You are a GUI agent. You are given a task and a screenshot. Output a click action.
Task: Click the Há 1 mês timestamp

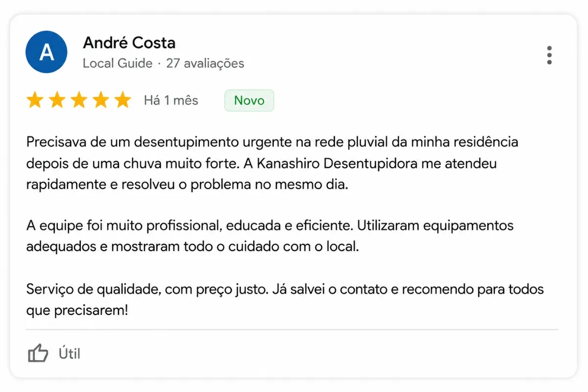point(171,100)
